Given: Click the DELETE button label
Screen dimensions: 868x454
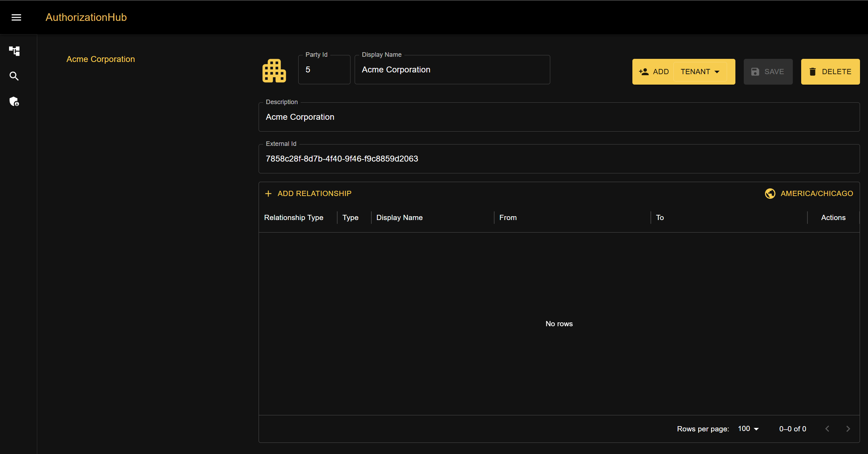Looking at the screenshot, I should 837,72.
